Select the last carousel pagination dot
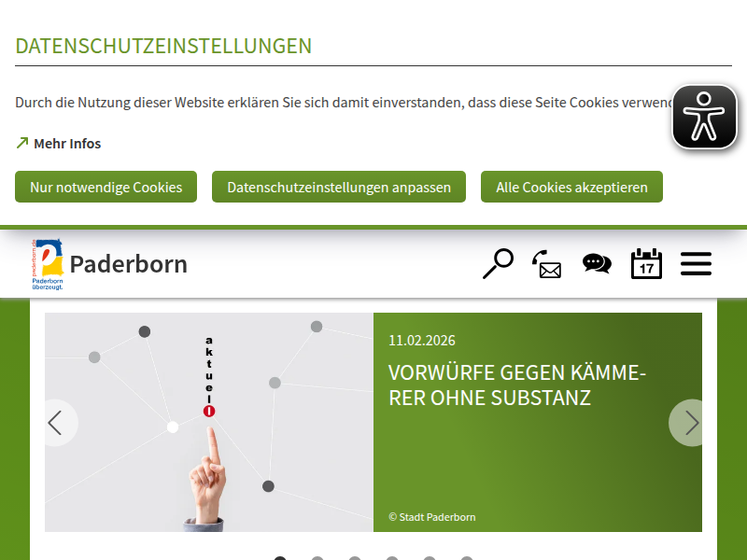This screenshot has width=747, height=560. (467, 558)
